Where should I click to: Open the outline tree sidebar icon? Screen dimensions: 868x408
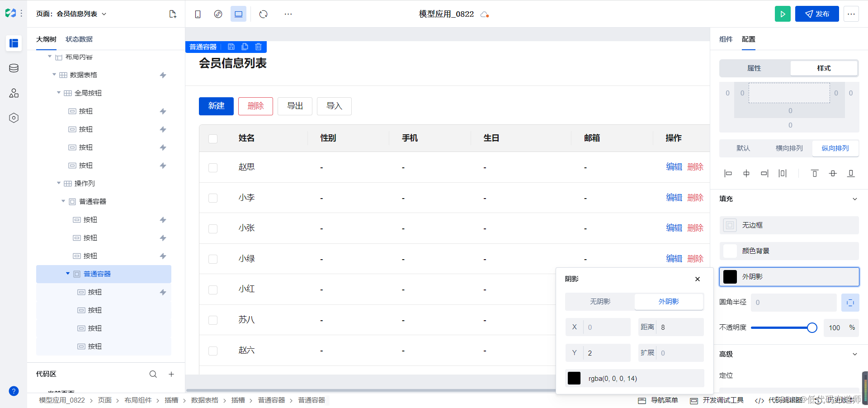point(14,43)
